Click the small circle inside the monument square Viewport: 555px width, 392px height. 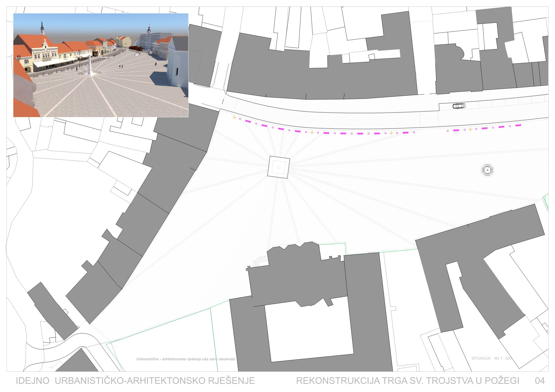click(x=278, y=167)
